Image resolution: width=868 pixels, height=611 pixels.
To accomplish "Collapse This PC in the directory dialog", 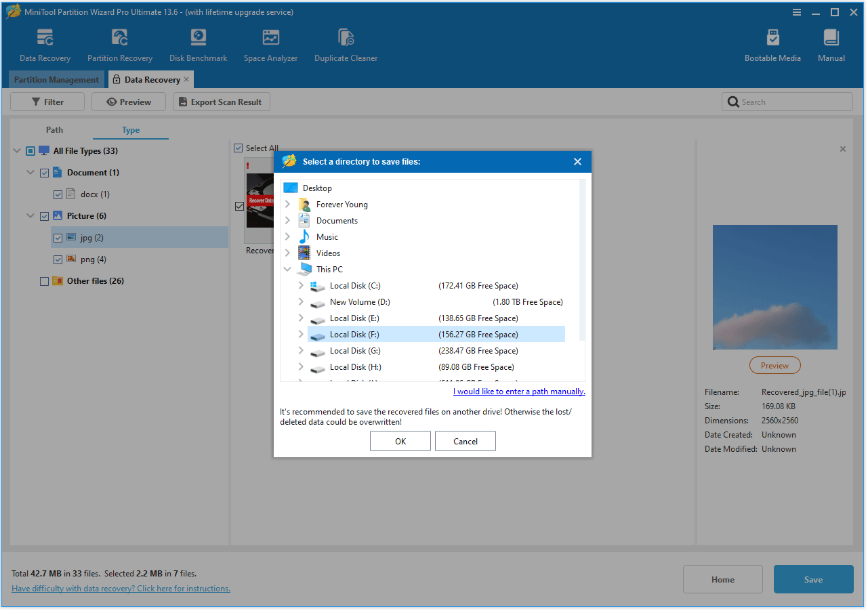I will pos(287,269).
